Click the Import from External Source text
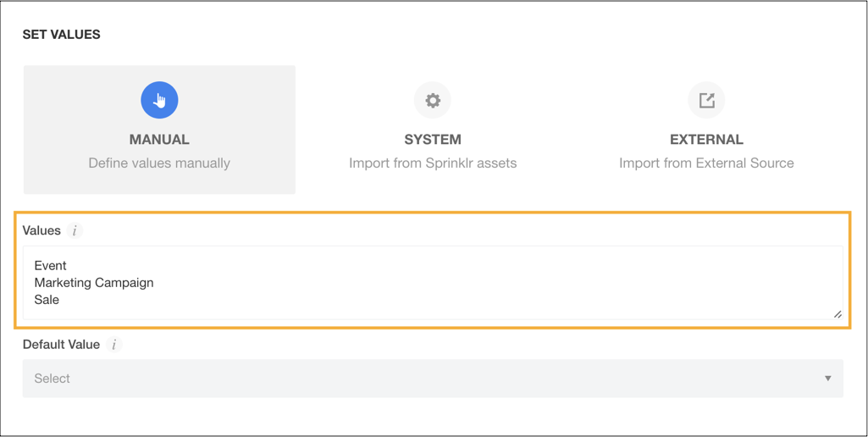This screenshot has height=437, width=868. pyautogui.click(x=706, y=163)
